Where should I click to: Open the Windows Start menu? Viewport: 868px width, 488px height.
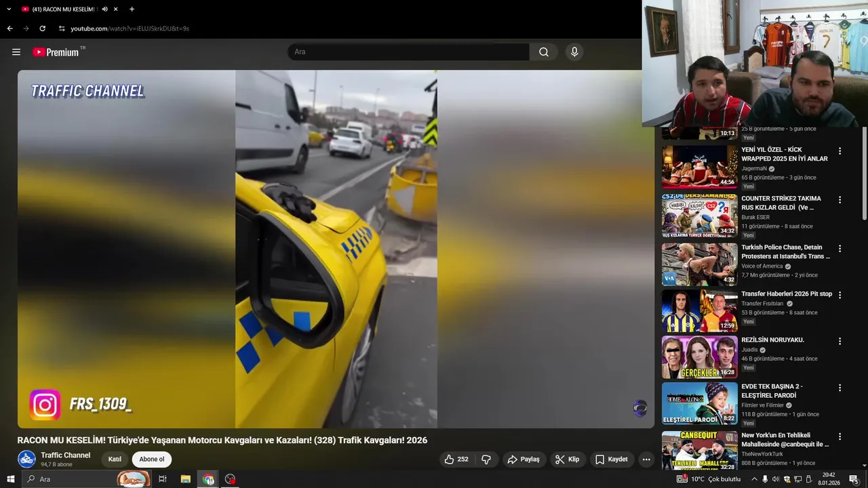point(10,479)
